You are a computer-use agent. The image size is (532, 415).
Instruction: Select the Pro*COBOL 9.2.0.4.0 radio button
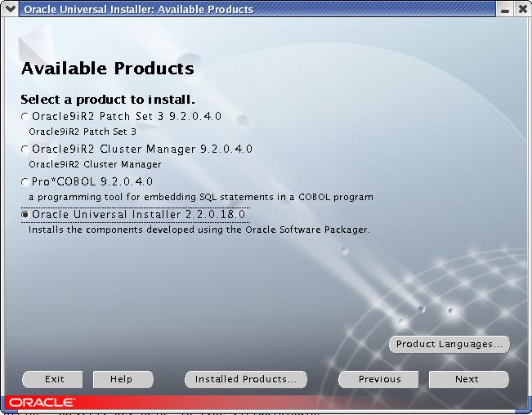pyautogui.click(x=25, y=182)
